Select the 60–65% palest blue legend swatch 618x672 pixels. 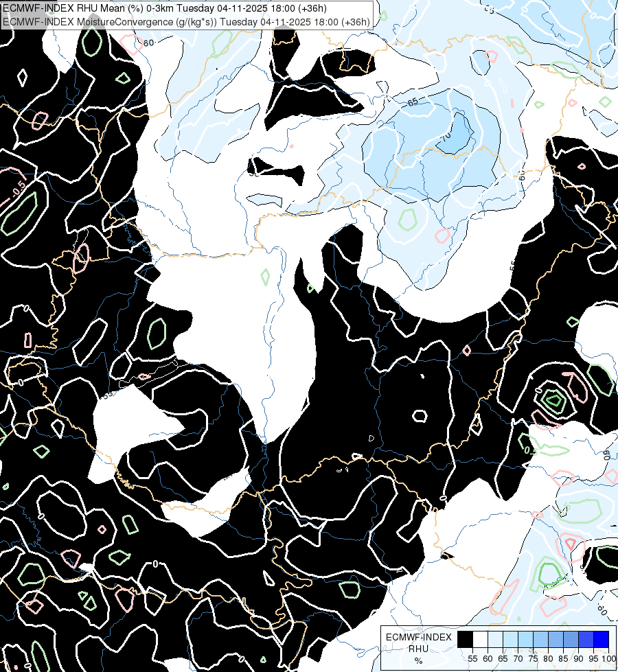pyautogui.click(x=495, y=639)
